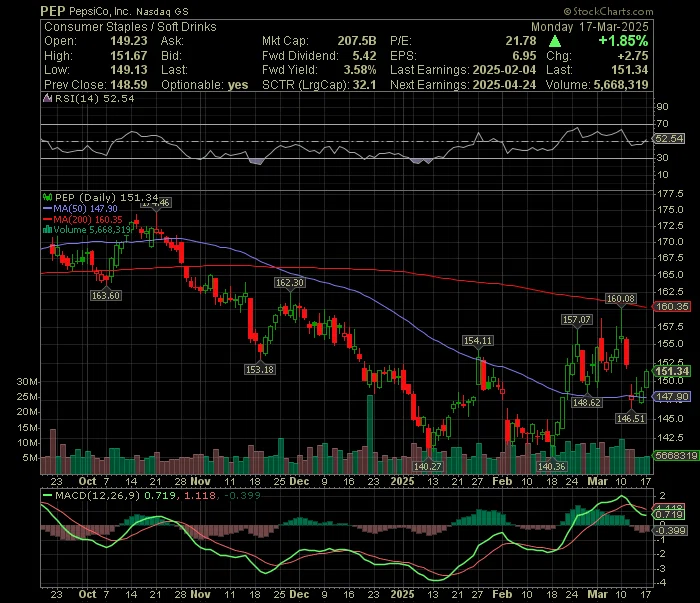The image size is (700, 603).
Task: Click the PEP (Daily) 151.34 legend entry
Action: (x=106, y=197)
